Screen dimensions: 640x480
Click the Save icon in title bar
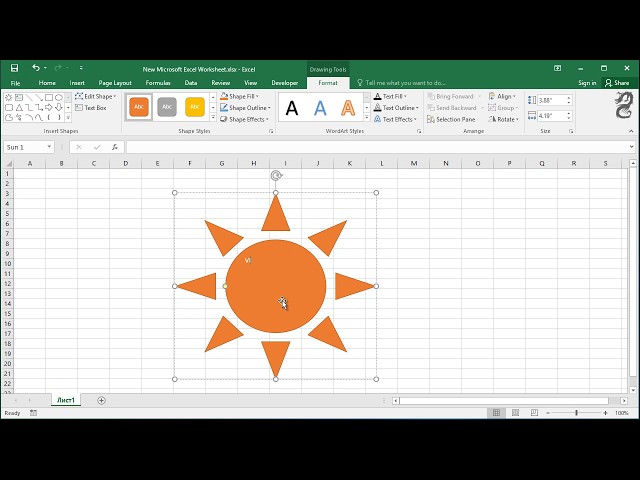pyautogui.click(x=14, y=68)
